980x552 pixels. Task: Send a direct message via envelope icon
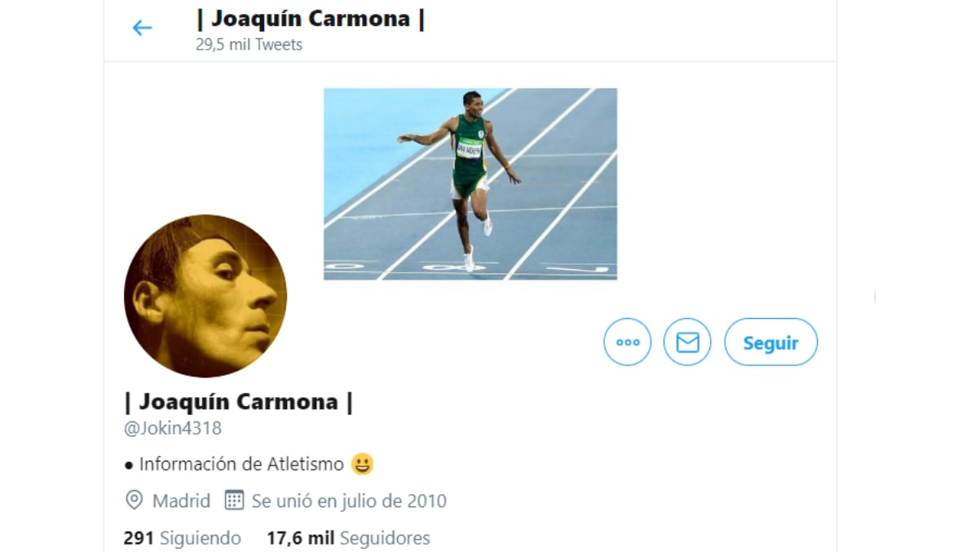pyautogui.click(x=687, y=342)
